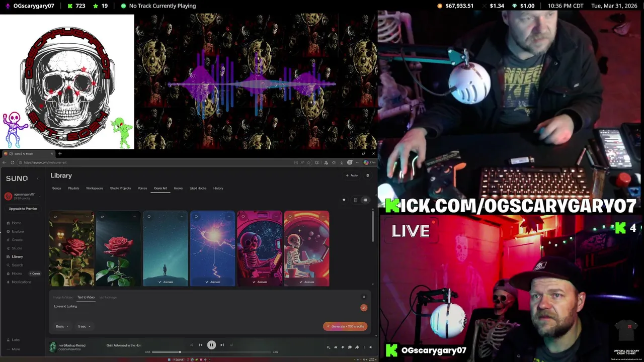The height and width of the screenshot is (362, 644).
Task: Click the trash icon next to Audio
Action: [367, 175]
